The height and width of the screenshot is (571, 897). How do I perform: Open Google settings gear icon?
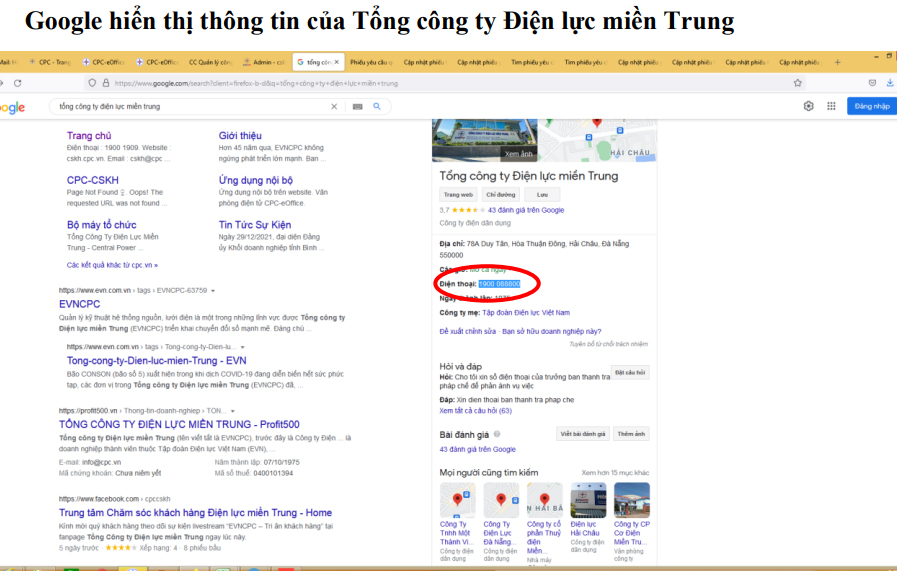808,106
